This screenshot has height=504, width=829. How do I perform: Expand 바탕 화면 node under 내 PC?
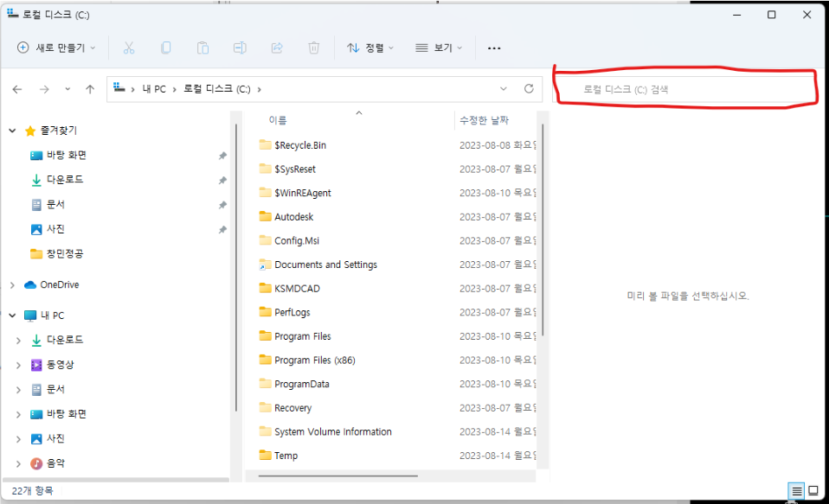click(18, 415)
